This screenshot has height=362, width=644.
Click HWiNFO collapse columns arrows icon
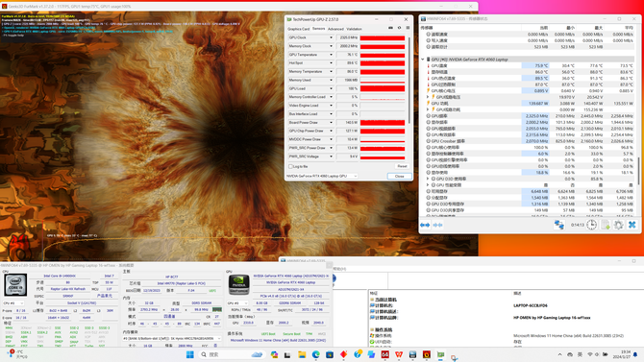click(x=437, y=225)
